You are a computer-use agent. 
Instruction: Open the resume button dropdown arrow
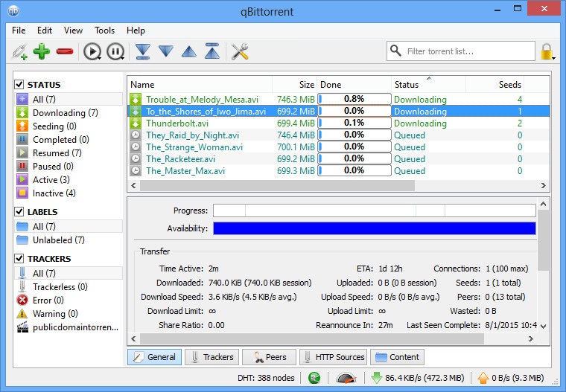point(101,57)
